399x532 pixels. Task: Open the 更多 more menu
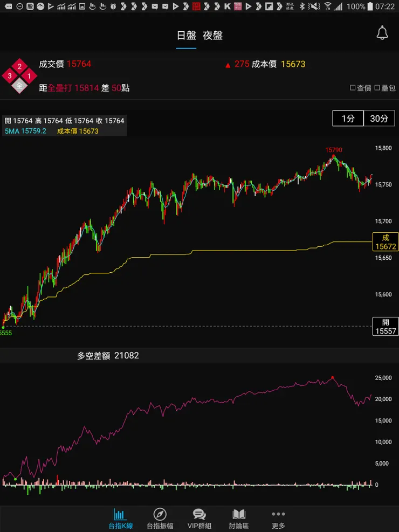pos(278,519)
